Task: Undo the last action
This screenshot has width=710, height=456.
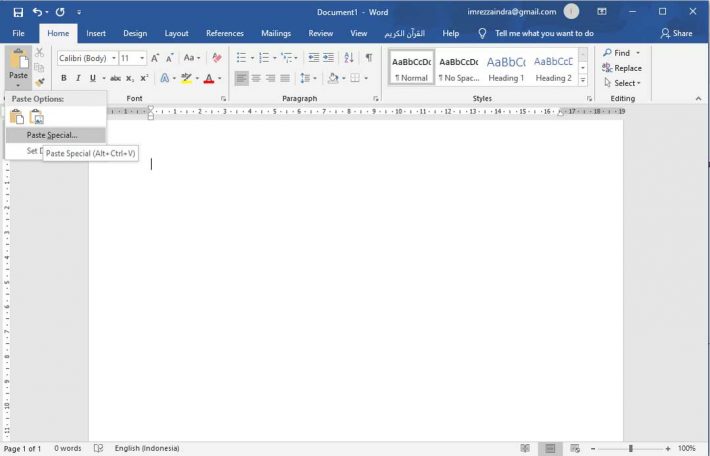Action: 38,12
